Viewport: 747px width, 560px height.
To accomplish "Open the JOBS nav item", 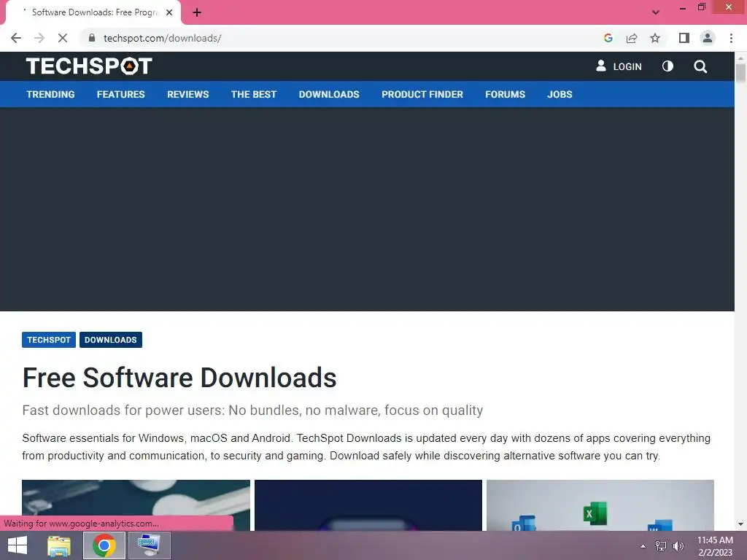I will (x=560, y=94).
